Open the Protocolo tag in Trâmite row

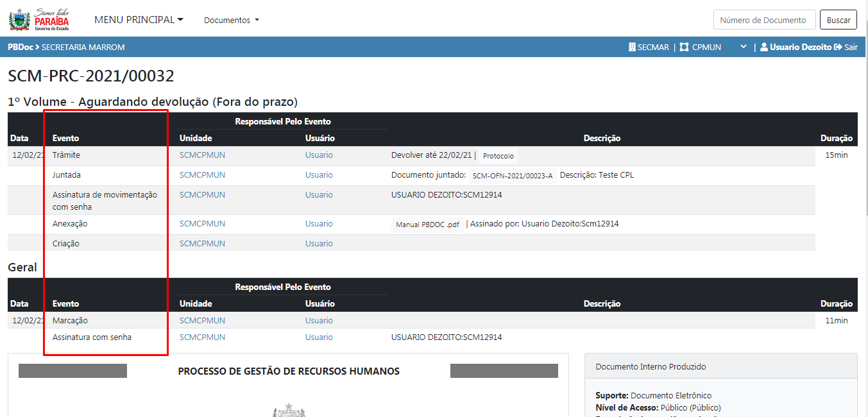498,156
